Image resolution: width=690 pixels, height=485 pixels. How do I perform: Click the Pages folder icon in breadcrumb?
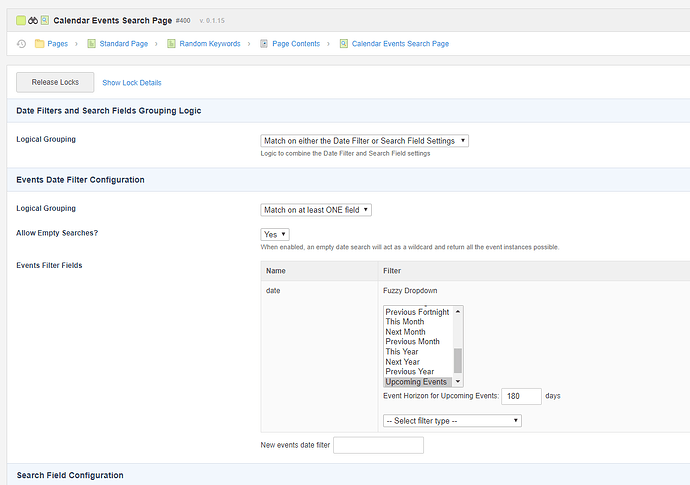(x=40, y=44)
